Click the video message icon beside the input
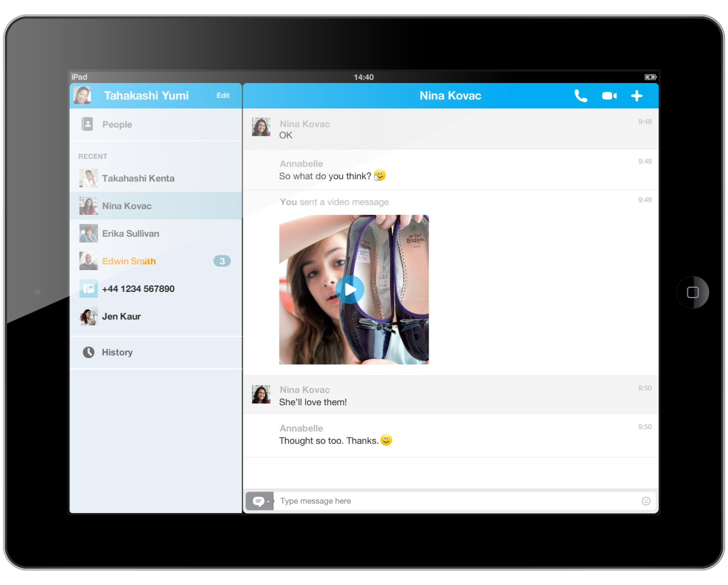Image resolution: width=728 pixels, height=585 pixels. tap(258, 501)
